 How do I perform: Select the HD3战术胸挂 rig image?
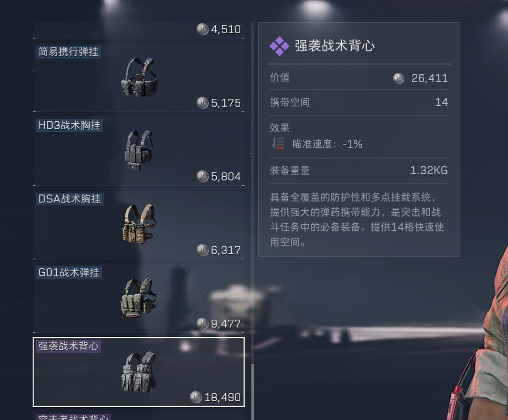click(139, 150)
